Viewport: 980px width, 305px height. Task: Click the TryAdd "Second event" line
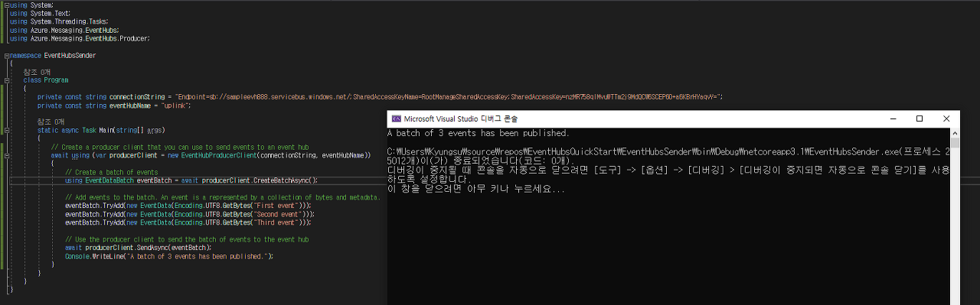(x=190, y=214)
